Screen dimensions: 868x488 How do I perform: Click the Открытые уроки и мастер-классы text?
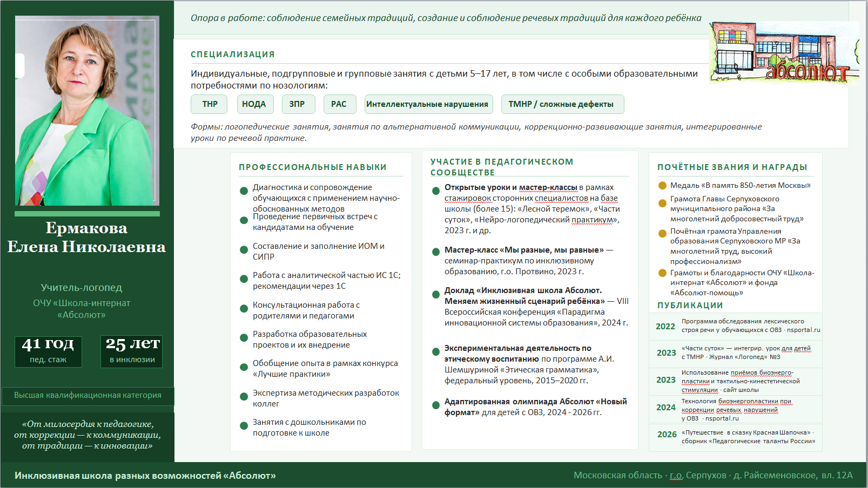pos(511,187)
